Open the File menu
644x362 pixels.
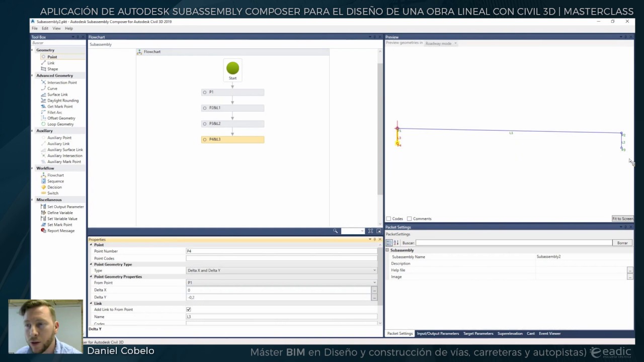point(35,29)
